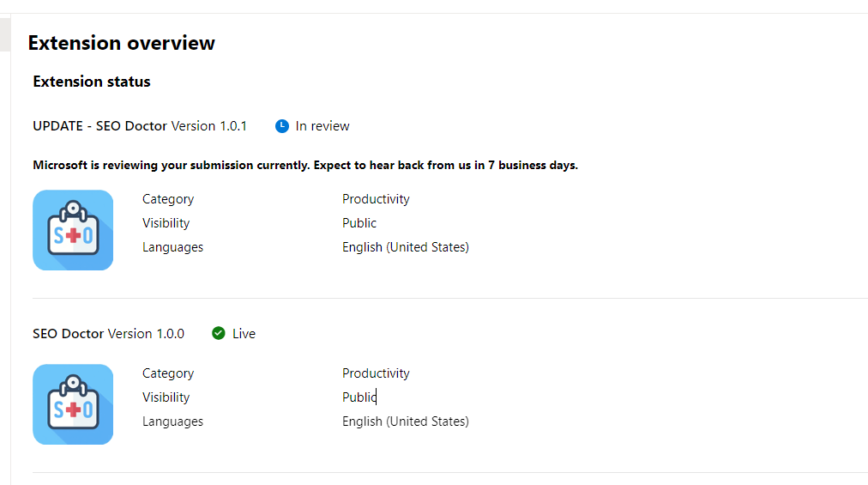This screenshot has width=868, height=485.
Task: Click the In review status text
Action: [x=322, y=126]
